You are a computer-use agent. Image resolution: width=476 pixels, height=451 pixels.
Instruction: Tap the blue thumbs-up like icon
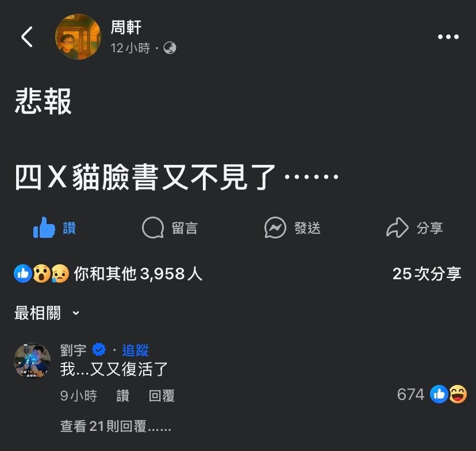click(44, 228)
